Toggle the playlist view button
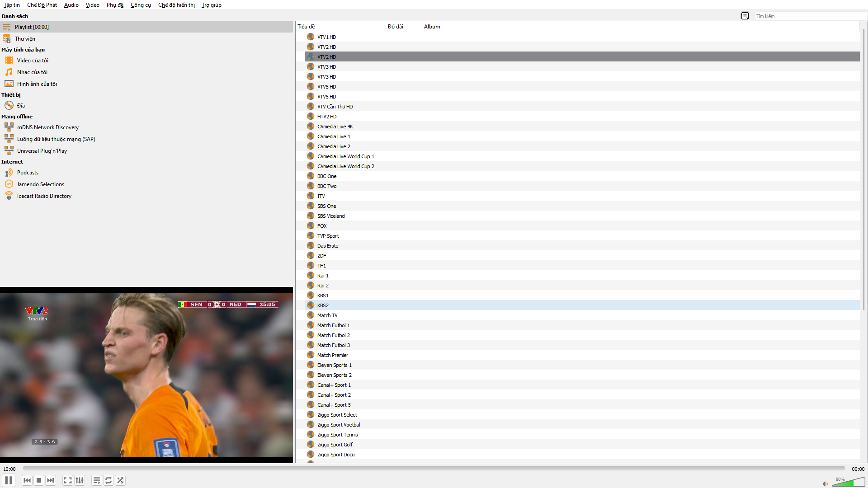This screenshot has width=868, height=488. (x=97, y=480)
